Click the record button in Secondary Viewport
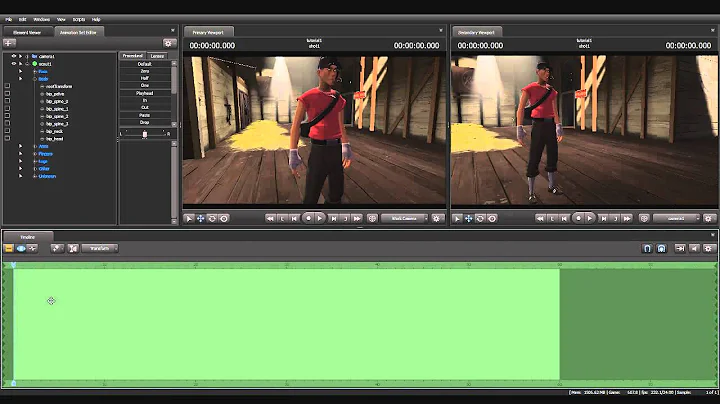 [x=578, y=219]
